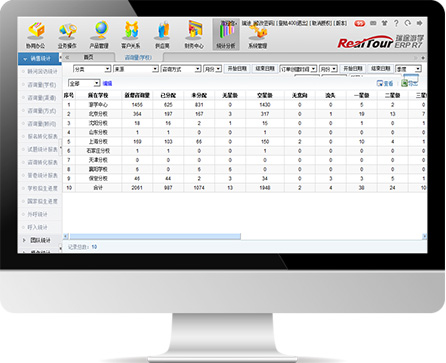
Task: Open the 咨询方式 dropdown
Action: click(x=181, y=69)
